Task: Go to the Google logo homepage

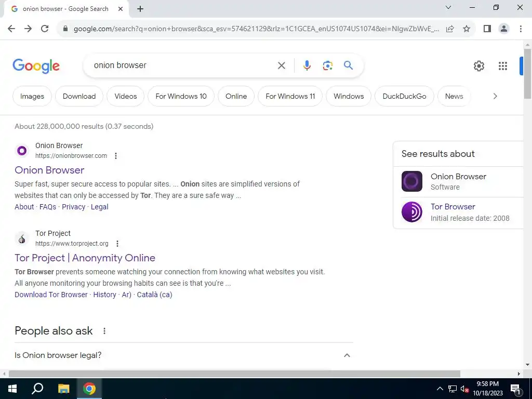Action: click(x=36, y=66)
